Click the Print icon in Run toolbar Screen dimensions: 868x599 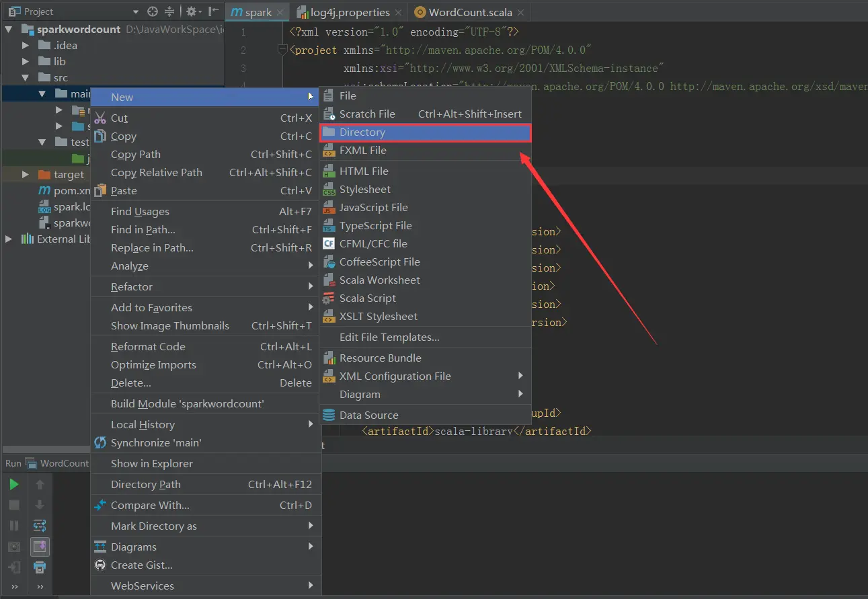tap(40, 567)
